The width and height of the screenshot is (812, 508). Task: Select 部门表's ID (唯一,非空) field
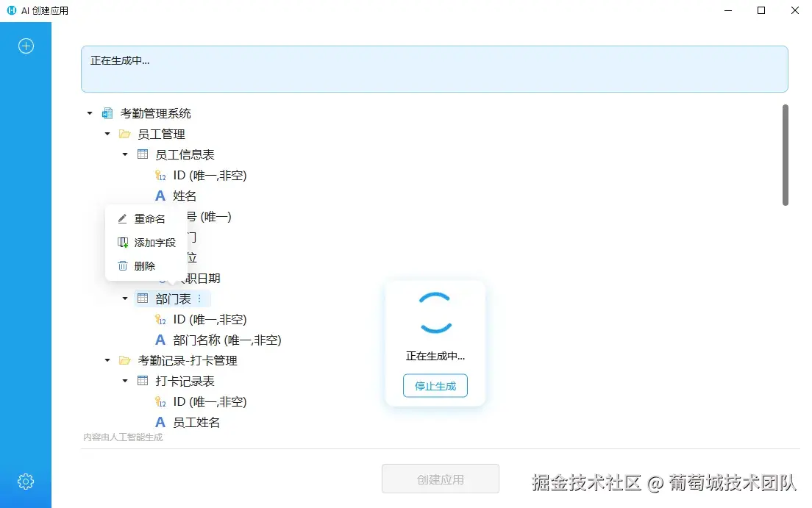pyautogui.click(x=210, y=320)
